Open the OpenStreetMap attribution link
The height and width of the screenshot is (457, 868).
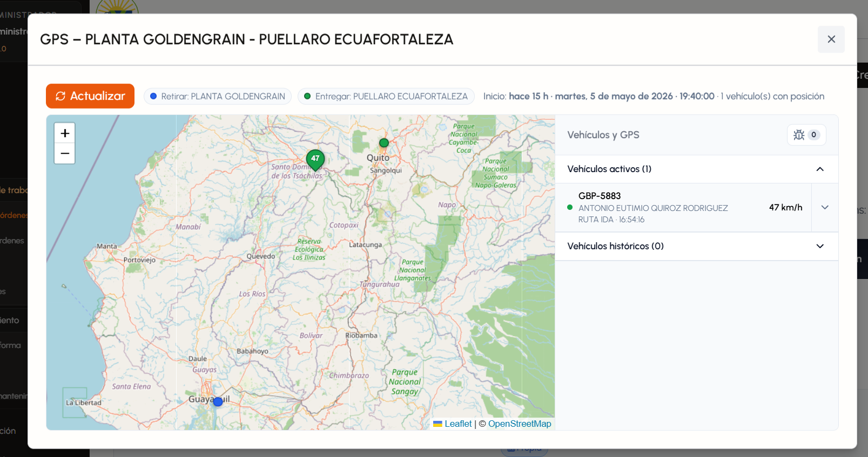click(x=520, y=424)
